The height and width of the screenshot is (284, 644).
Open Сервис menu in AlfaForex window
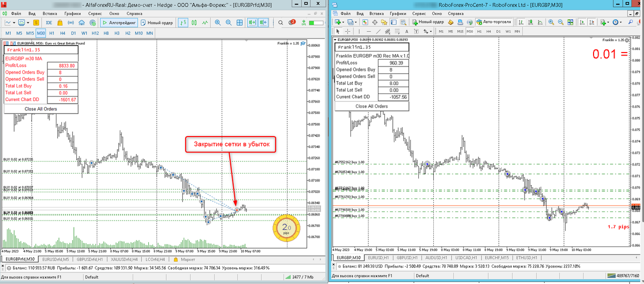94,13
